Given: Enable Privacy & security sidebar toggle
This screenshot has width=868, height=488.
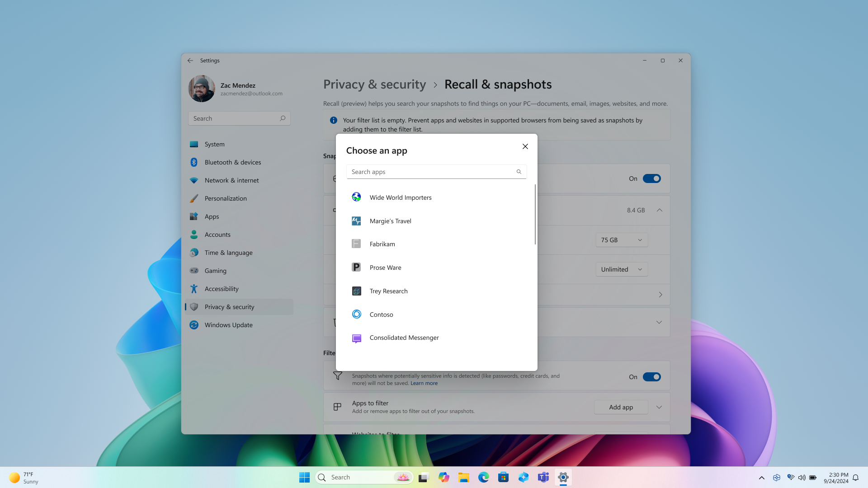Looking at the screenshot, I should pyautogui.click(x=229, y=306).
